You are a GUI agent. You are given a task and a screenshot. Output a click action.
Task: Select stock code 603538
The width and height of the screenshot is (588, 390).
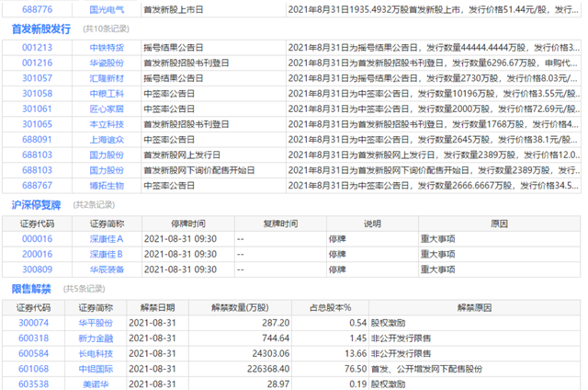pos(34,384)
